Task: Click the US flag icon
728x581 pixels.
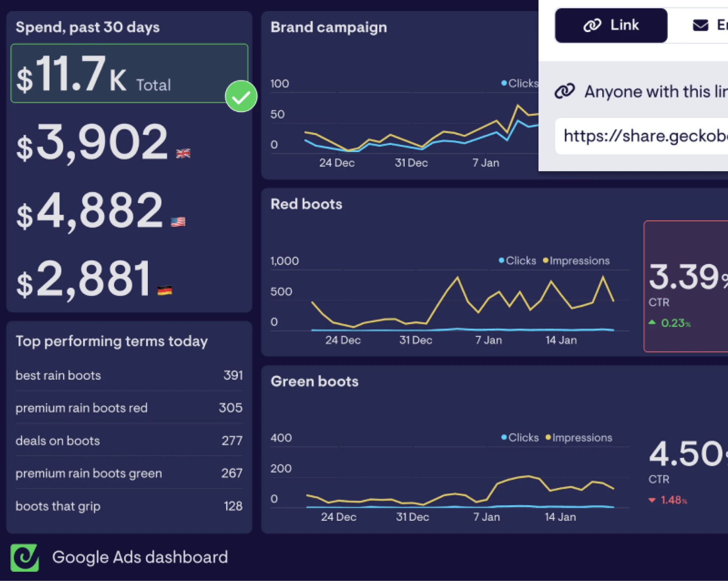Action: click(x=178, y=222)
